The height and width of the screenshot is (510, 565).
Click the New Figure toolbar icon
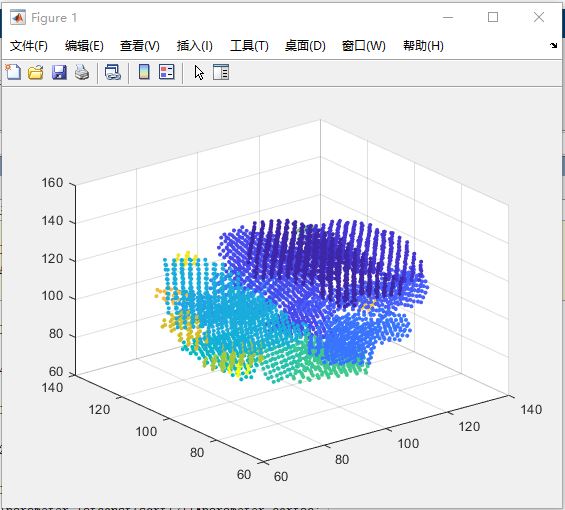(13, 72)
